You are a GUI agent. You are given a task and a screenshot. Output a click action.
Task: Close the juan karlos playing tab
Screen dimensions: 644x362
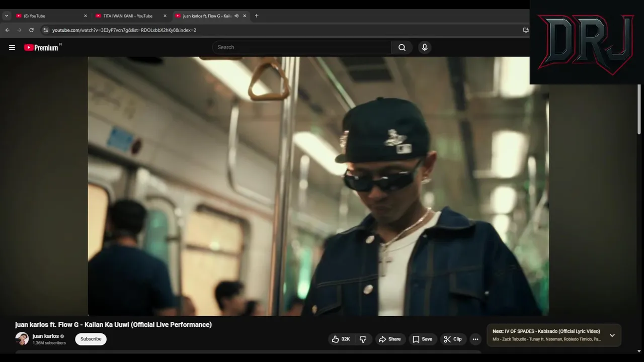245,16
